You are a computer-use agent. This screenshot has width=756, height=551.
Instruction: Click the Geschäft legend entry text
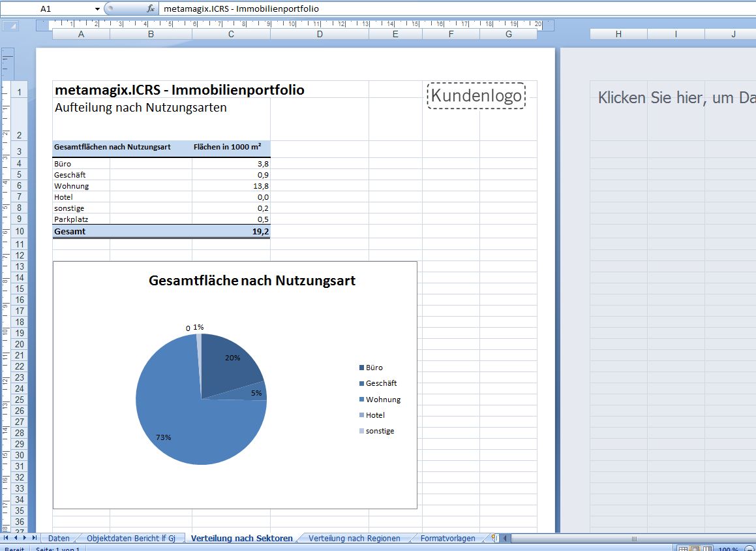point(382,383)
